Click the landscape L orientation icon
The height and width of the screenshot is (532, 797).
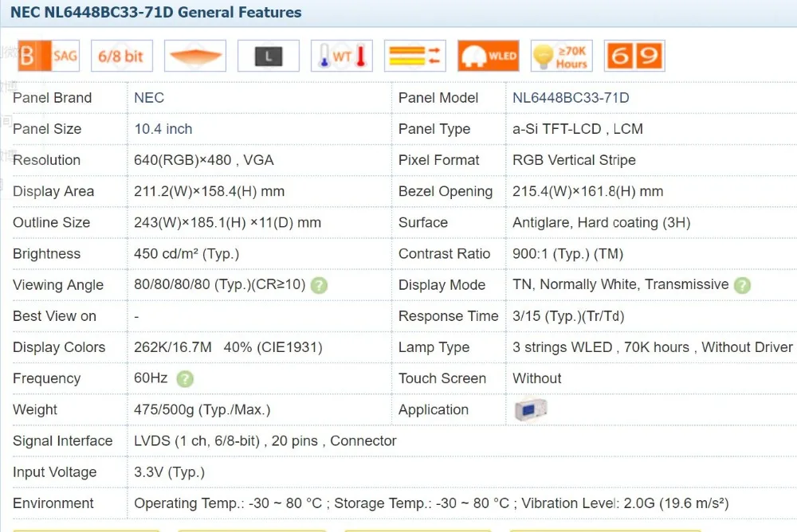tap(269, 56)
